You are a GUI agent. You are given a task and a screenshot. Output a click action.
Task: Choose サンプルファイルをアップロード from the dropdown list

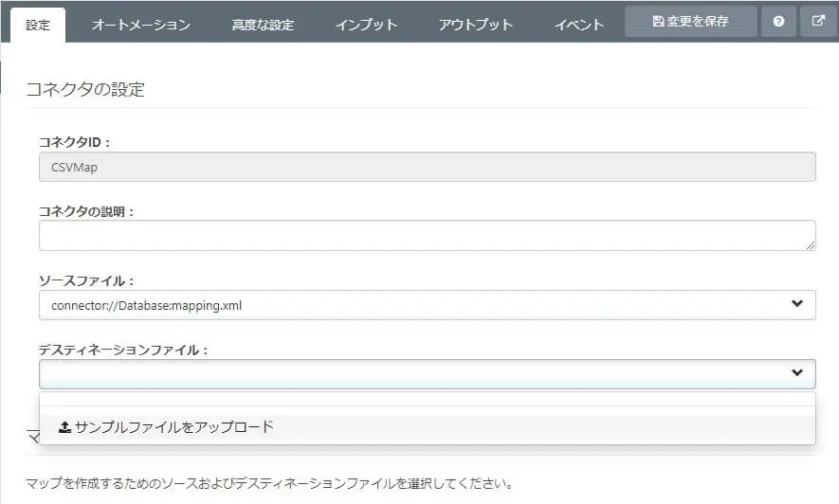[167, 427]
